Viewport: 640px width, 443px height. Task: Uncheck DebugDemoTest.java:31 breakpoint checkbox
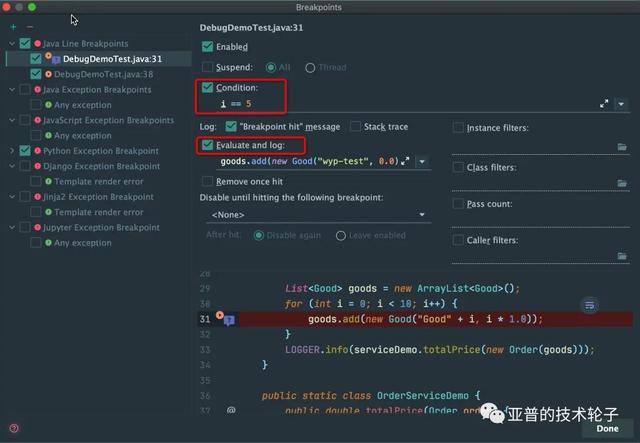pos(36,59)
